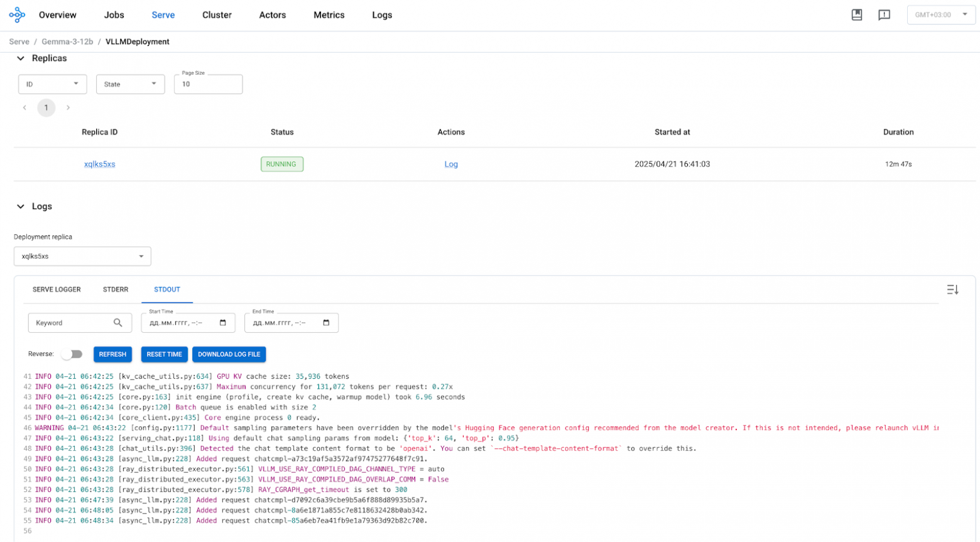Click the feedback speech bubble icon

coord(884,15)
